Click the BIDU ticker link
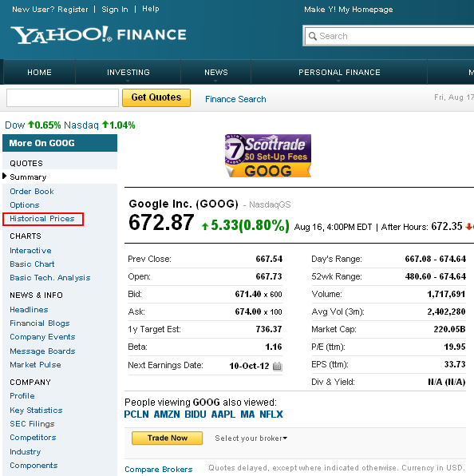Viewport: 474px width, 476px height. [196, 415]
